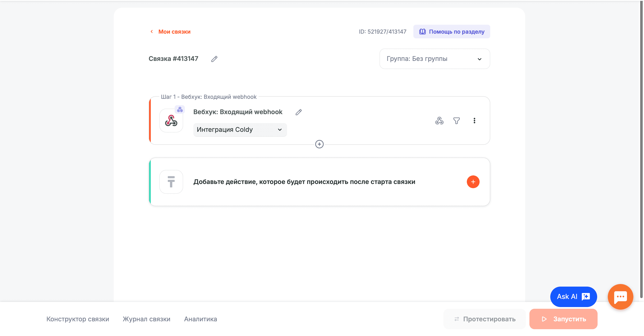This screenshot has height=336, width=644.
Task: Click the webhook app logo thumbnail
Action: (x=171, y=121)
